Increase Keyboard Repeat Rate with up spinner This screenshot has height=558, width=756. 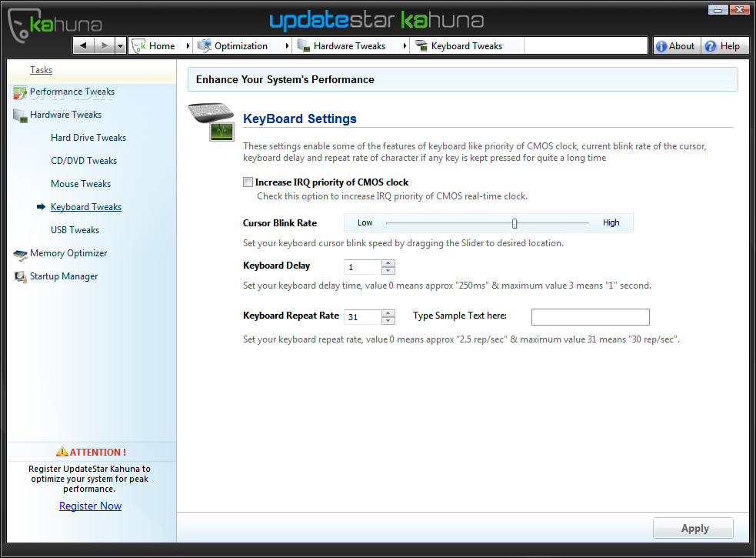[388, 313]
